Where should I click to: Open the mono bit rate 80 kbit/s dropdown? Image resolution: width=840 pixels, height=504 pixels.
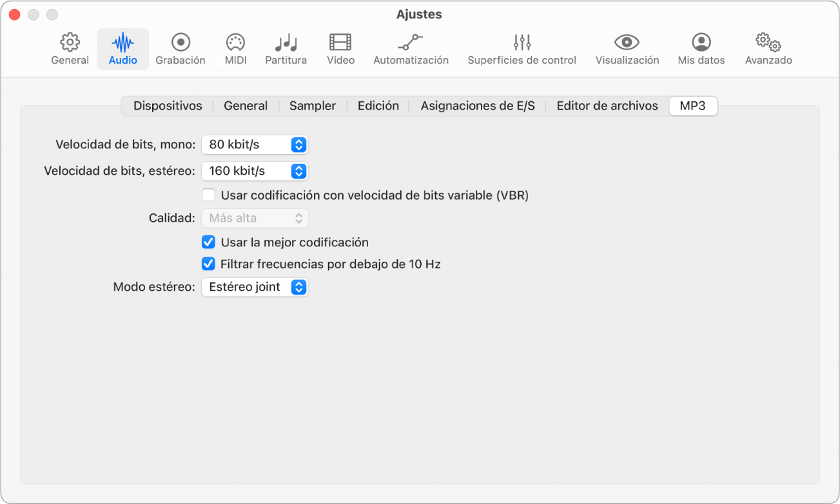(x=255, y=144)
